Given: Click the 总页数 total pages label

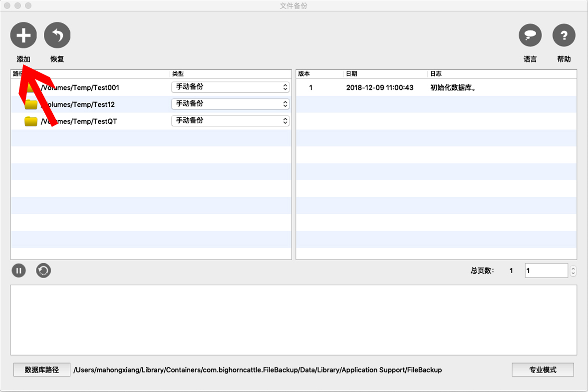Looking at the screenshot, I should pos(482,271).
